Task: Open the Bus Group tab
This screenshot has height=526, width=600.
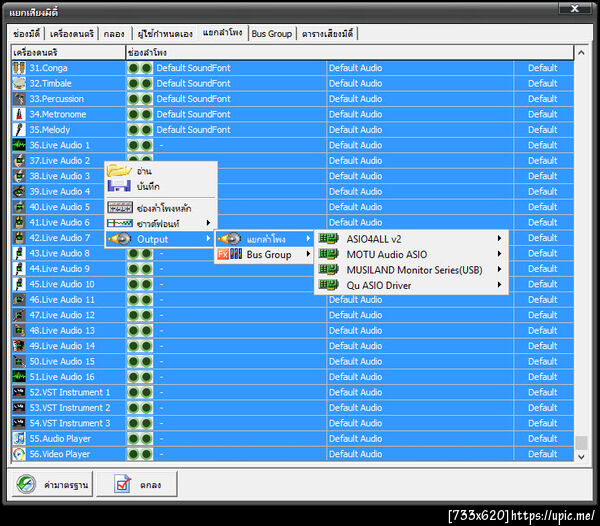Action: click(272, 34)
